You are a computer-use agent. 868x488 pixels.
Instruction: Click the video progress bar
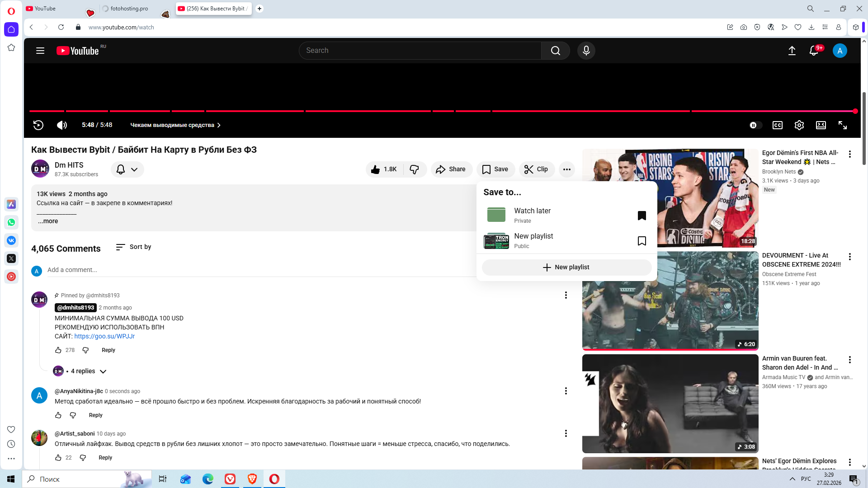tap(362, 111)
